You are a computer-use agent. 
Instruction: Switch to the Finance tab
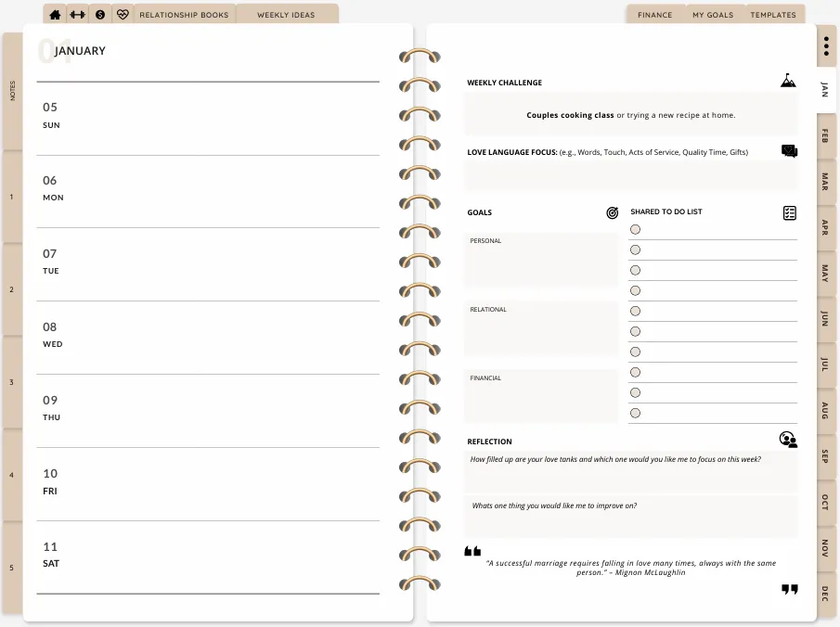pyautogui.click(x=654, y=15)
